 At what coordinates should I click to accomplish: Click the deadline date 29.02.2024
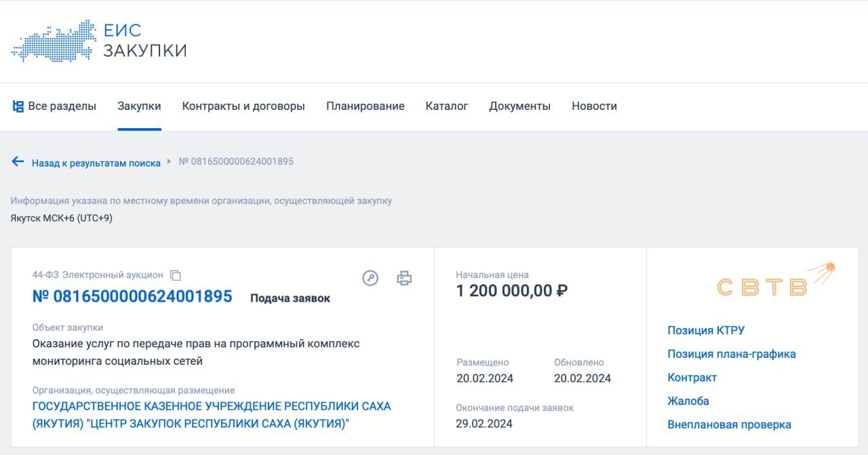pos(484,424)
